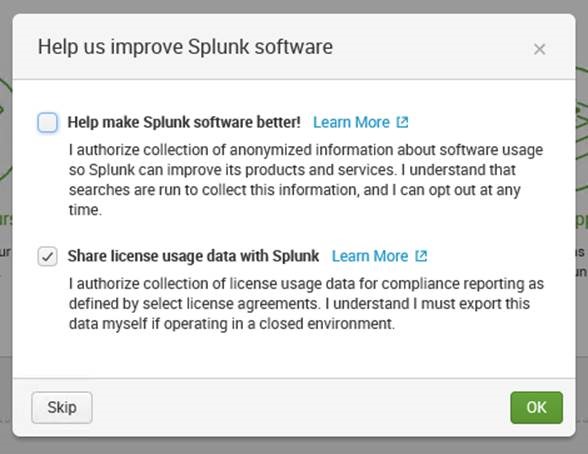Screen dimensions: 588x454
Task: Click the dimmed green illustration right of dialog
Action: coord(582,129)
